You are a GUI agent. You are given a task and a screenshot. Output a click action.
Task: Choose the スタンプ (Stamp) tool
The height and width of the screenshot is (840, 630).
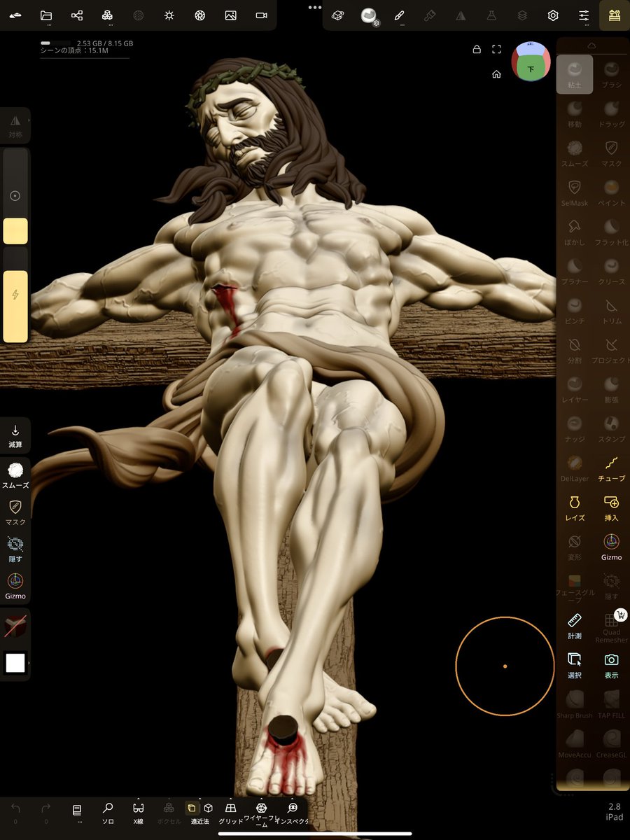coord(611,428)
